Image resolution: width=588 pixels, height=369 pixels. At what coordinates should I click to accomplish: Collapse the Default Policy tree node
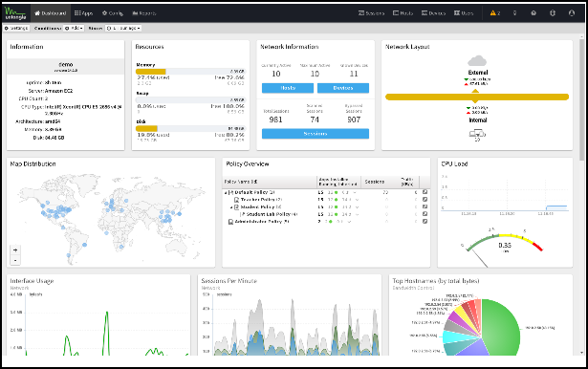pyautogui.click(x=226, y=193)
